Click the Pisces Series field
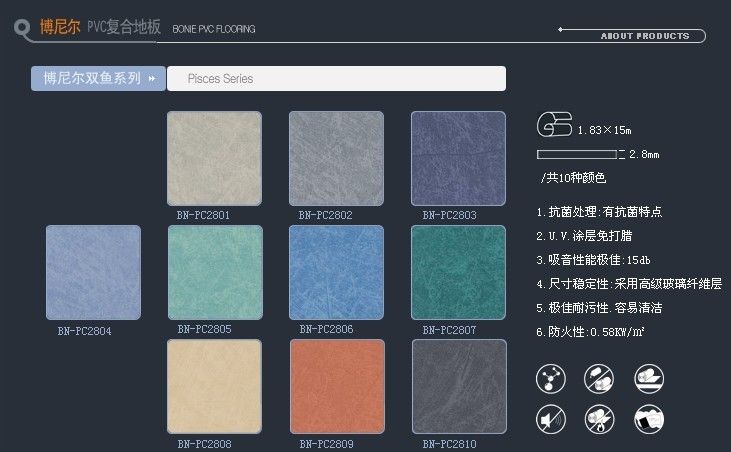Screen dimensions: 731x452 click(335, 79)
